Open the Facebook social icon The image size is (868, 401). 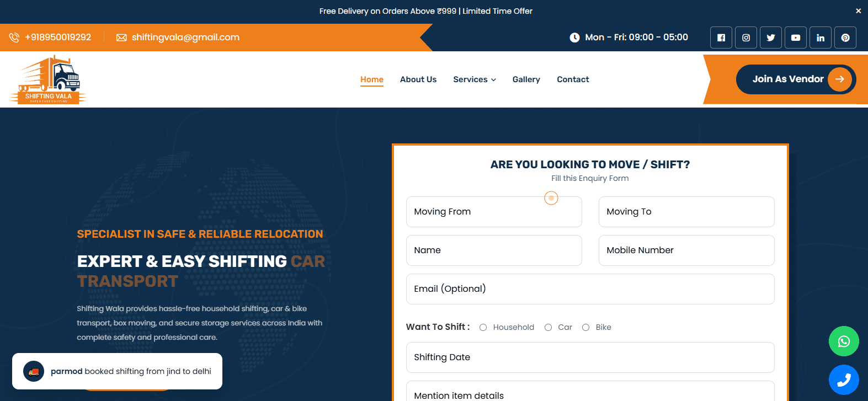(721, 38)
